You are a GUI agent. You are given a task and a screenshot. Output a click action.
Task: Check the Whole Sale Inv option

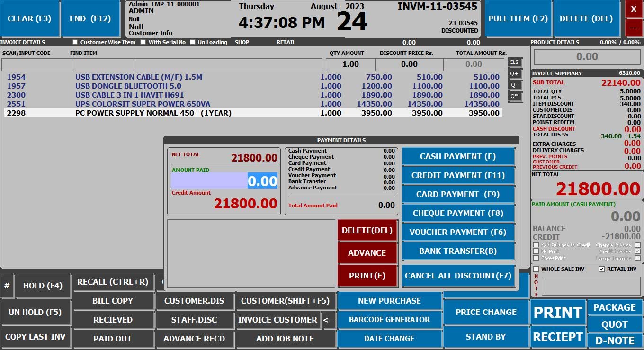(536, 269)
